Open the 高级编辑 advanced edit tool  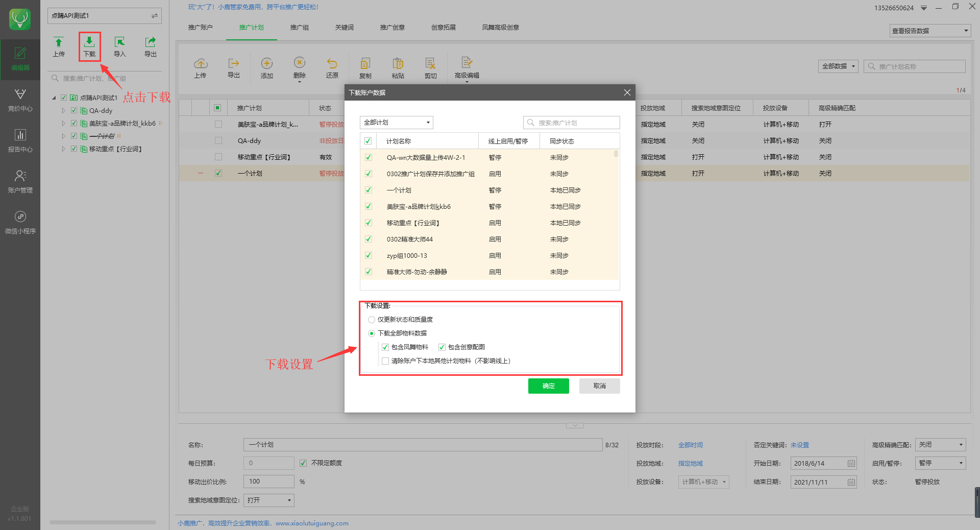pyautogui.click(x=467, y=68)
